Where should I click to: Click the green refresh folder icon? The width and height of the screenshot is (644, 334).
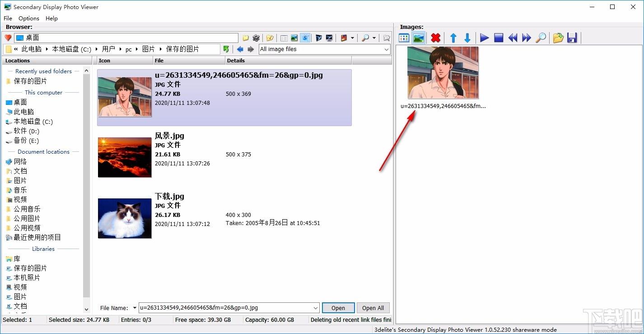point(226,49)
